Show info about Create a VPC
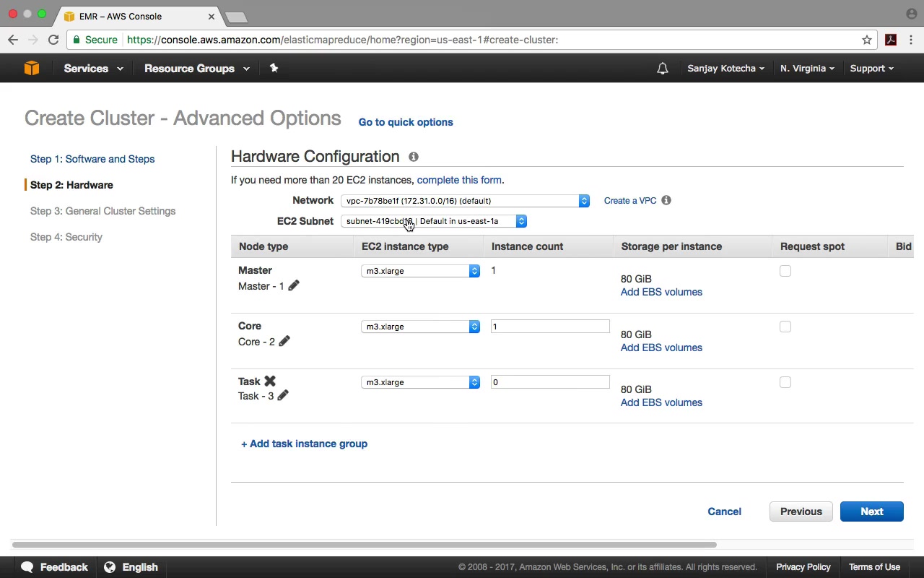The image size is (924, 578). 666,200
